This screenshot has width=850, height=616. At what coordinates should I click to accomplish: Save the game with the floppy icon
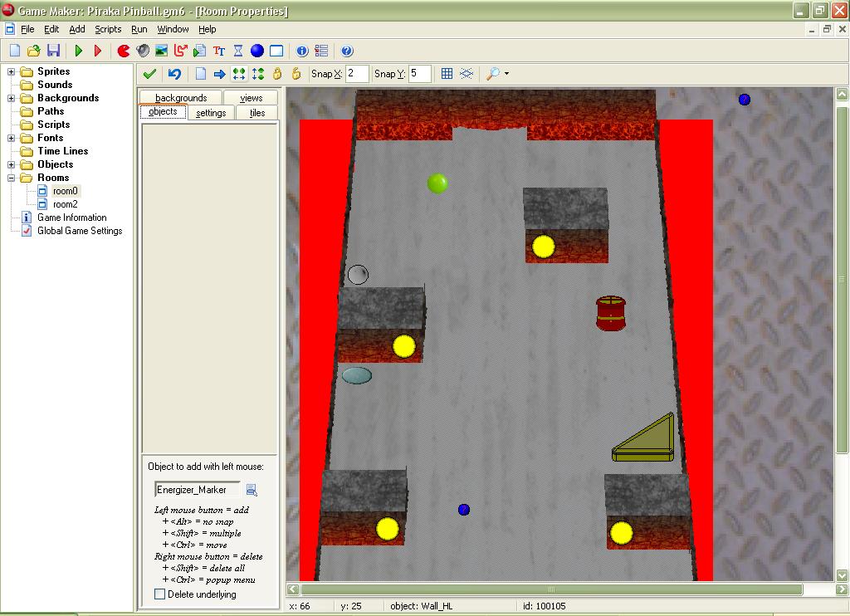[53, 51]
